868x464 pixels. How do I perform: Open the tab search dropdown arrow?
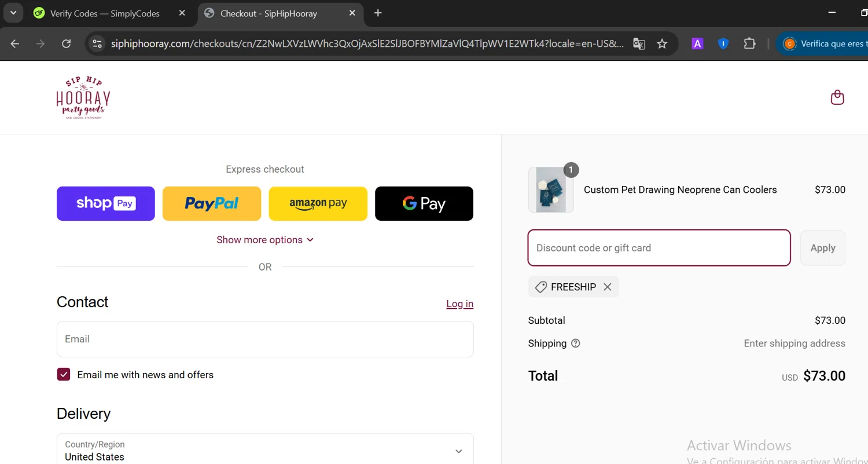13,13
